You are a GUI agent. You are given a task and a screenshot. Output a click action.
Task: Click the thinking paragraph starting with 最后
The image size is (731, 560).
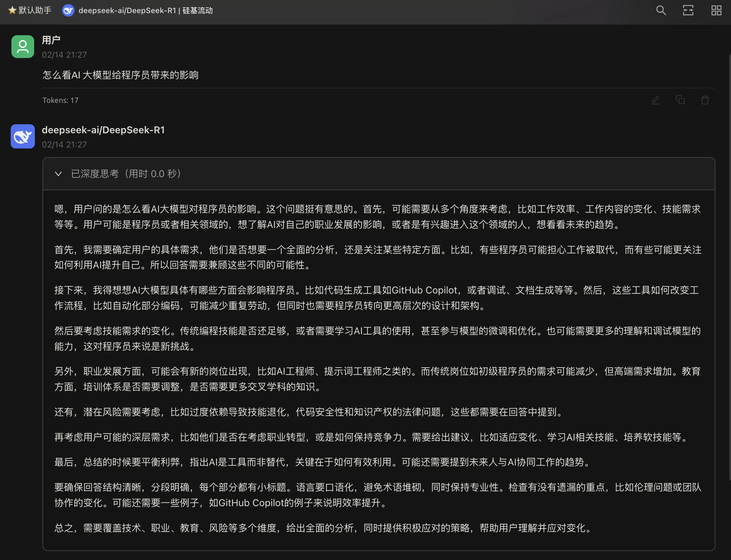pos(323,462)
